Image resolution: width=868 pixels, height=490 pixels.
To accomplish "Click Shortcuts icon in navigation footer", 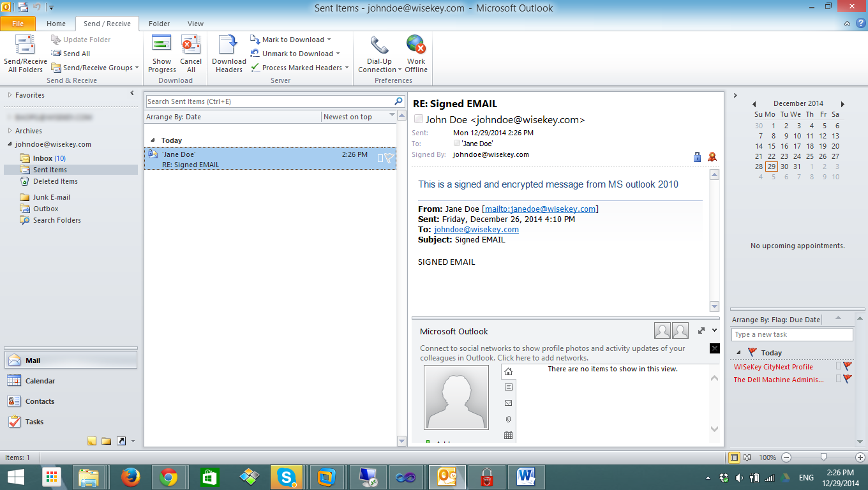I will [121, 441].
